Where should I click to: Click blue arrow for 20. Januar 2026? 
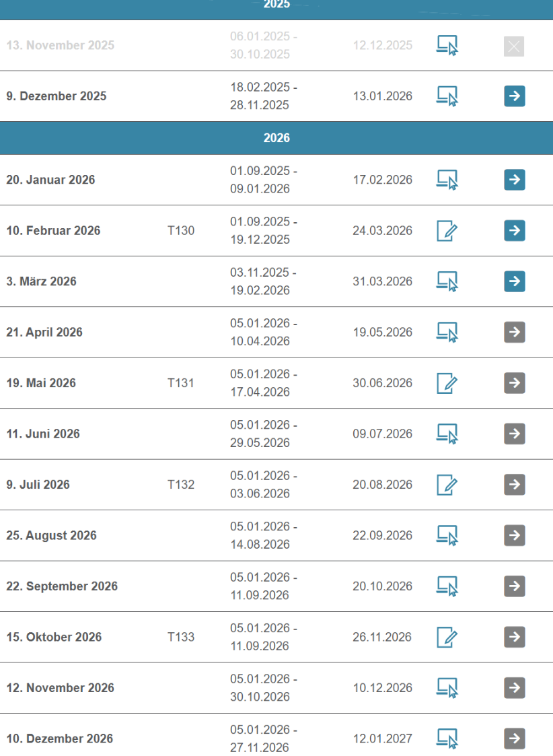pyautogui.click(x=514, y=180)
